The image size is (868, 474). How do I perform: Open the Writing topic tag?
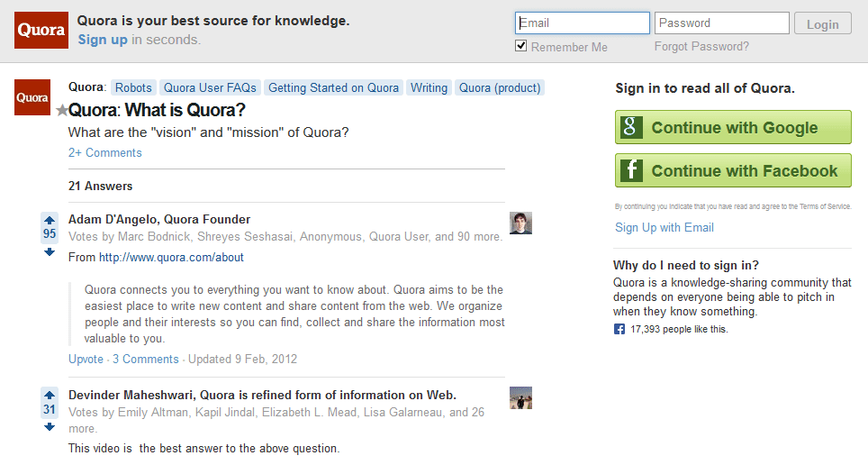point(429,88)
